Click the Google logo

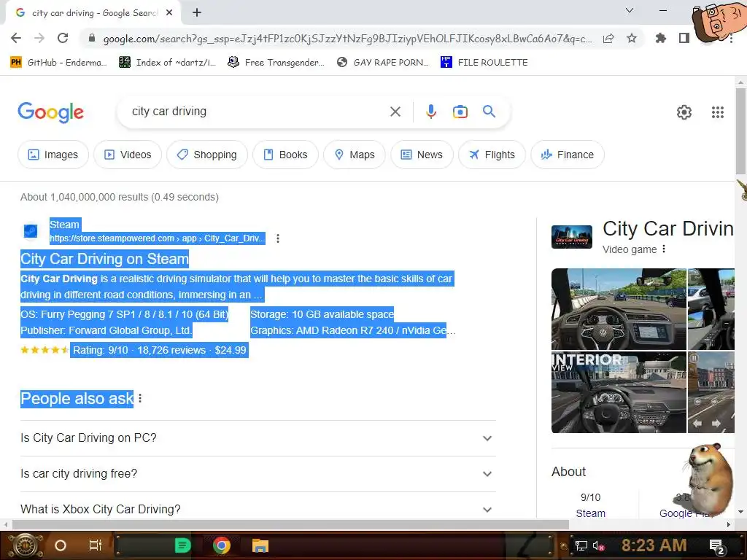[x=50, y=112]
